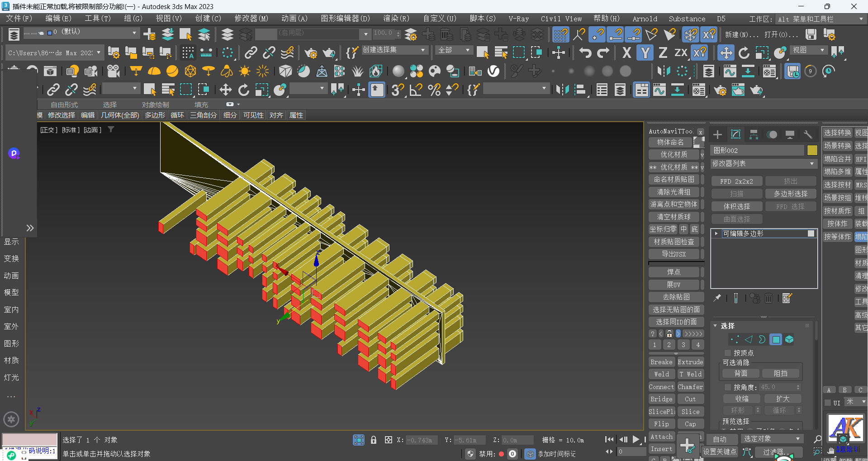Toggle 可编辑多边形 modifier visibility box

coord(811,233)
